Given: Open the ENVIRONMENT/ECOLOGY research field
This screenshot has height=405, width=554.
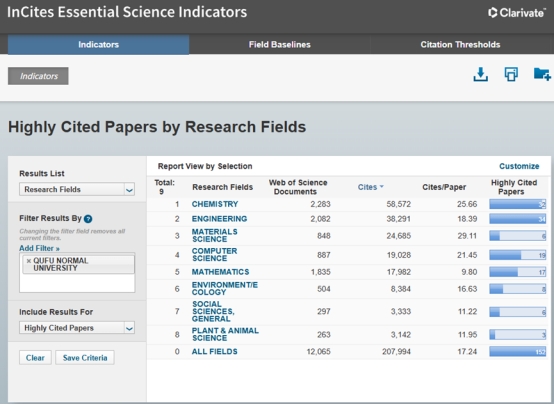Looking at the screenshot, I should coord(225,288).
